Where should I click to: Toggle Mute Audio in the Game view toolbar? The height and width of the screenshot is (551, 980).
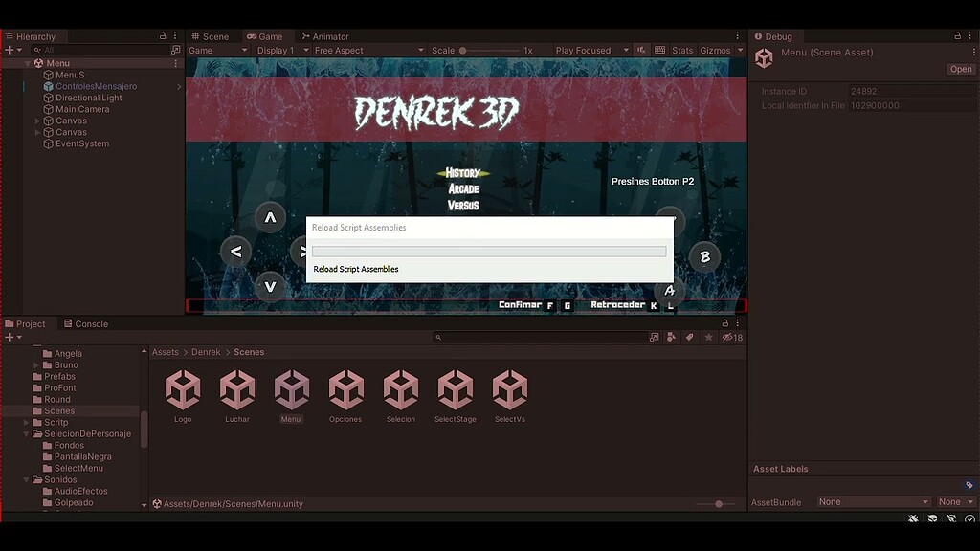coord(641,50)
